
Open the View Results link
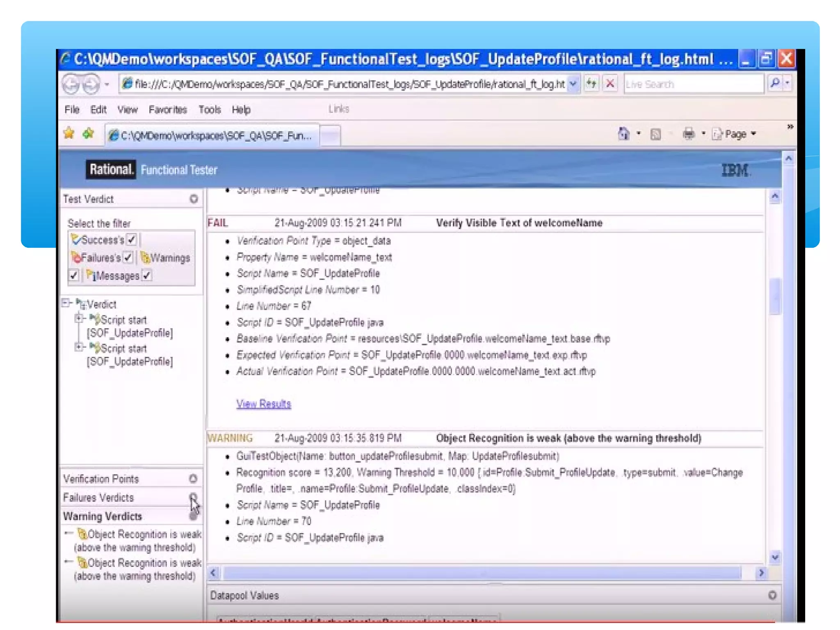[x=263, y=404]
